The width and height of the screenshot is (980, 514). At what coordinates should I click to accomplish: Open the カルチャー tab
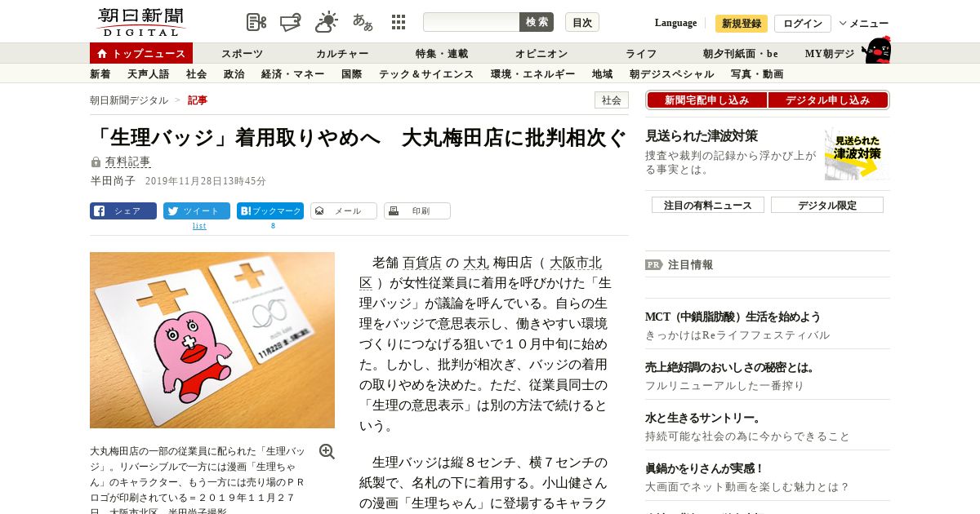click(342, 54)
